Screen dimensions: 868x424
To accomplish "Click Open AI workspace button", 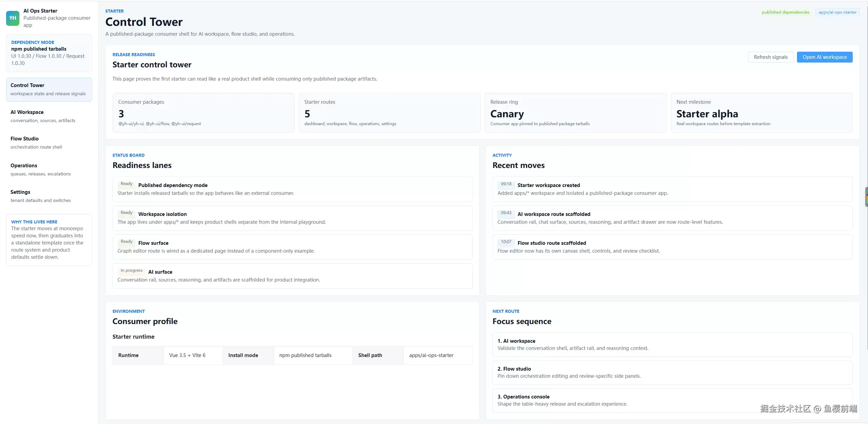I will (x=824, y=57).
